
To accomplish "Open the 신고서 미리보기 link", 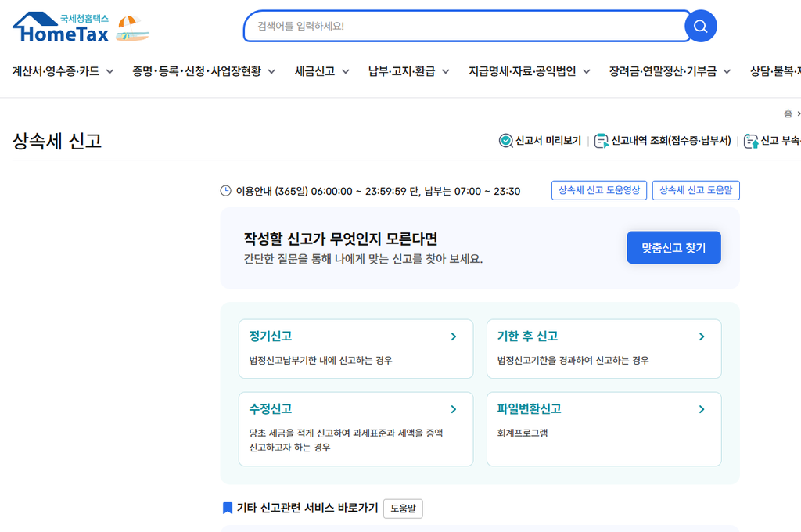I will pos(548,141).
